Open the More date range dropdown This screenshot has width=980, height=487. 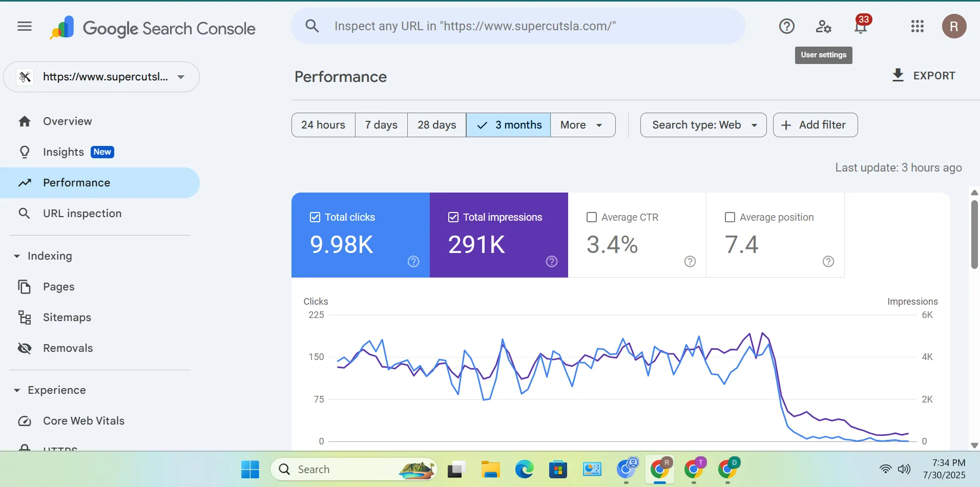[x=582, y=125]
